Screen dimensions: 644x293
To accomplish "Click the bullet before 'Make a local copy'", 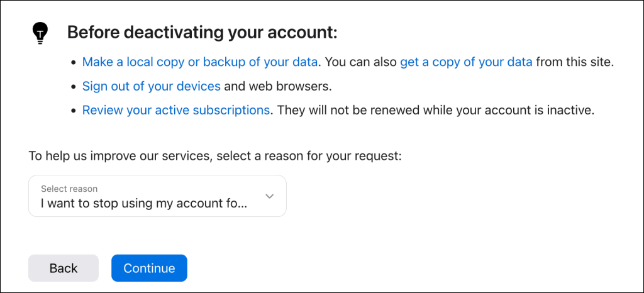I will click(x=74, y=64).
